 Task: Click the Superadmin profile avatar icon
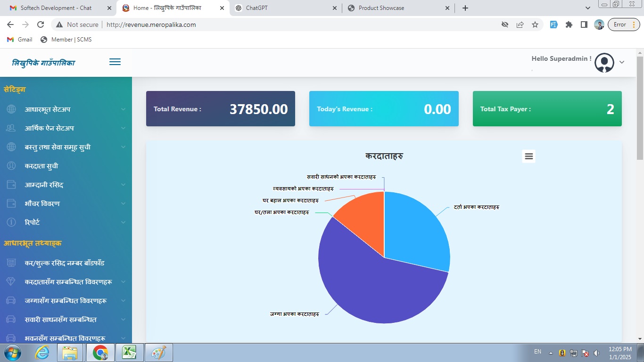coord(604,63)
